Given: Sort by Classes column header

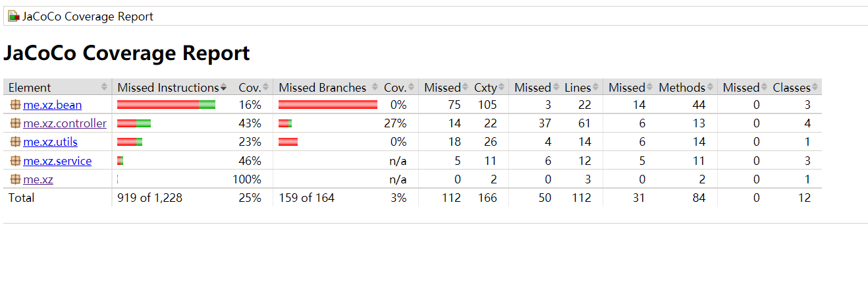Looking at the screenshot, I should click(791, 87).
